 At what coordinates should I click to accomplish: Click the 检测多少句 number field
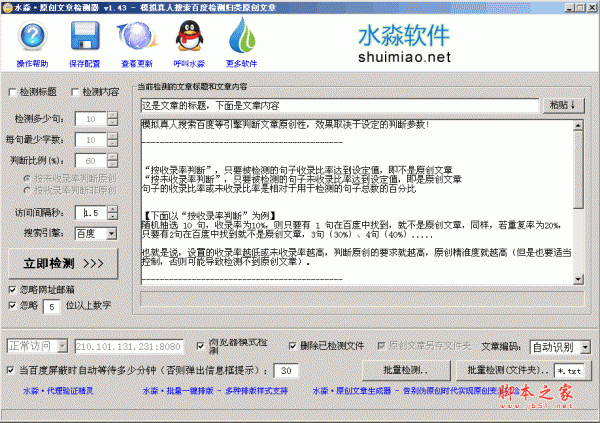(91, 119)
